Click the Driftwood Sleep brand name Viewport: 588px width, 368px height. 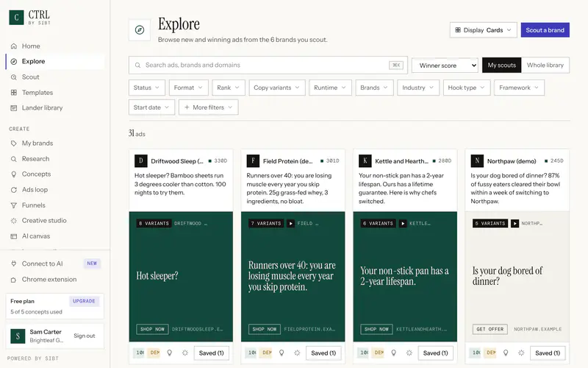tap(177, 161)
